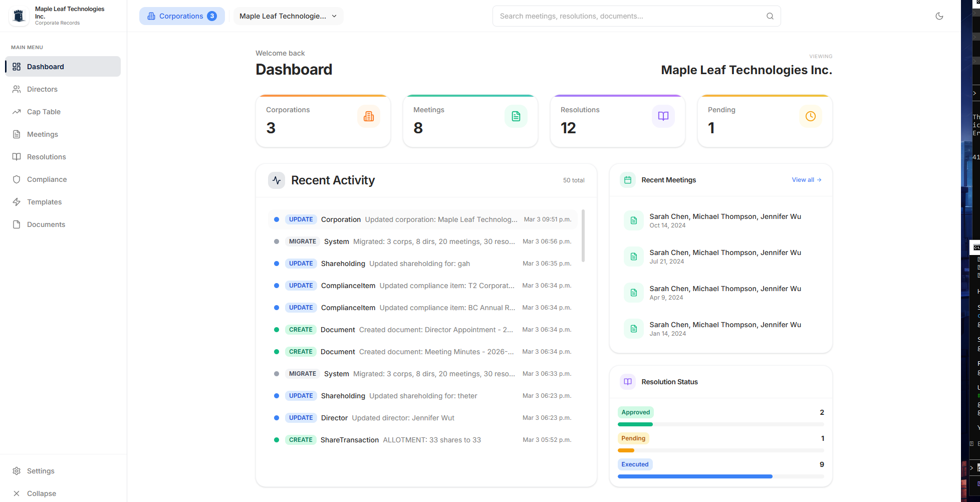Click the green document icon on Meetings card
The width and height of the screenshot is (980, 502).
coord(516,116)
